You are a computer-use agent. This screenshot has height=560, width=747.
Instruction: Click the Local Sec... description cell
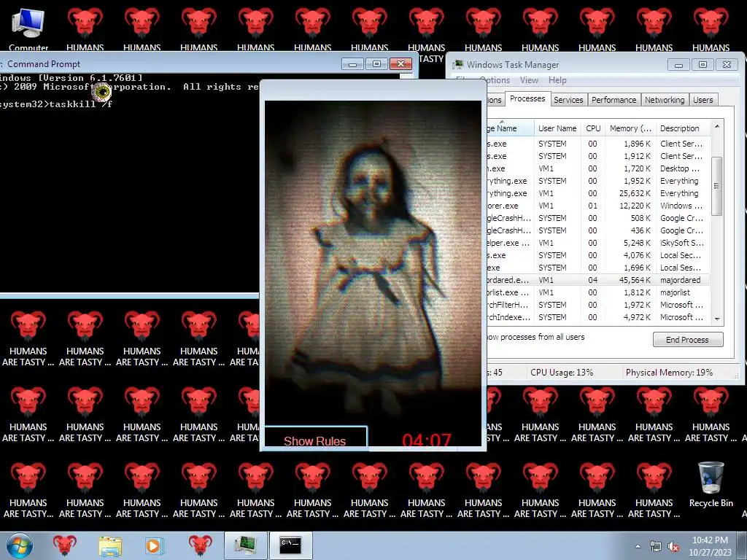[681, 255]
